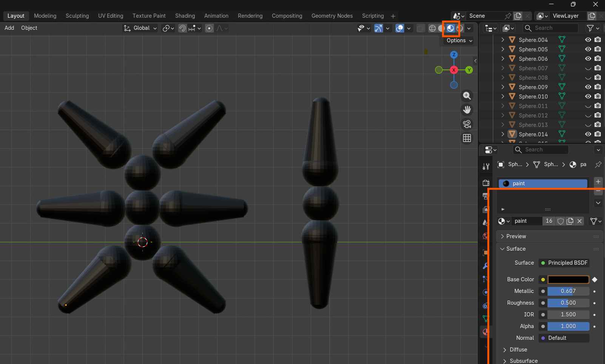Click the new material copy icon

570,221
